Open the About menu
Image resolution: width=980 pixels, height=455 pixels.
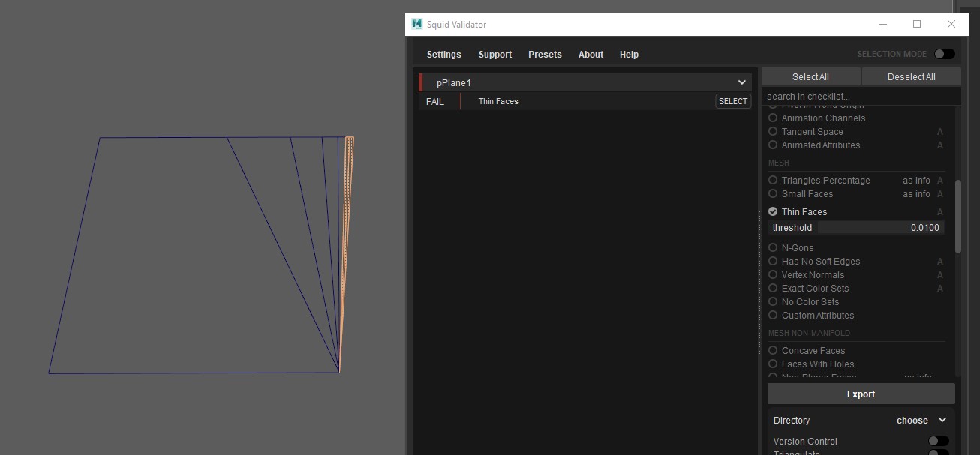(x=591, y=55)
